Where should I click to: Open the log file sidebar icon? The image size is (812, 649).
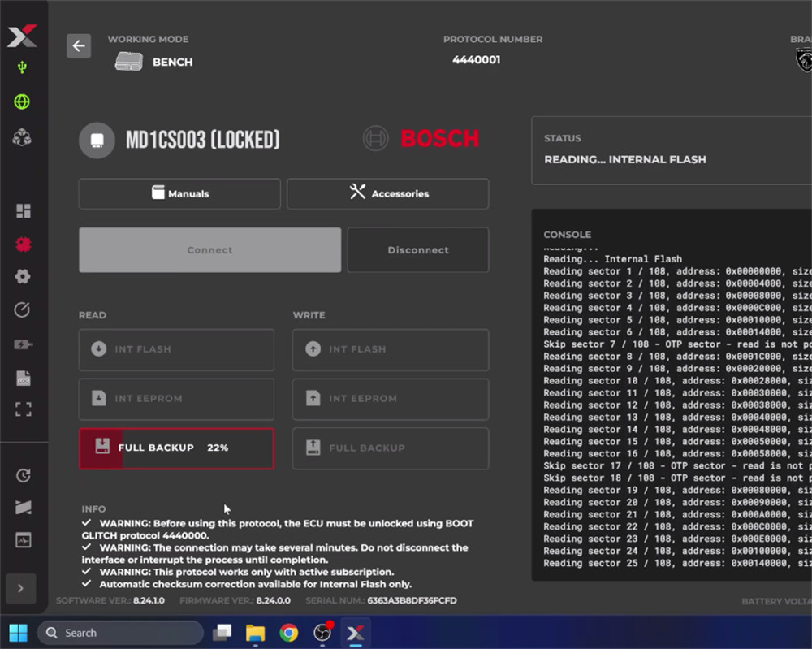click(24, 378)
